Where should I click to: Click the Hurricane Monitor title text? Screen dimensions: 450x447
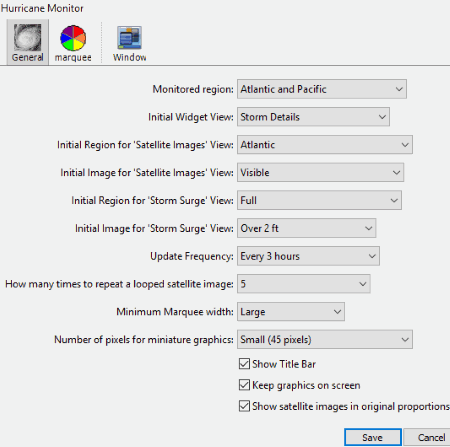point(42,8)
